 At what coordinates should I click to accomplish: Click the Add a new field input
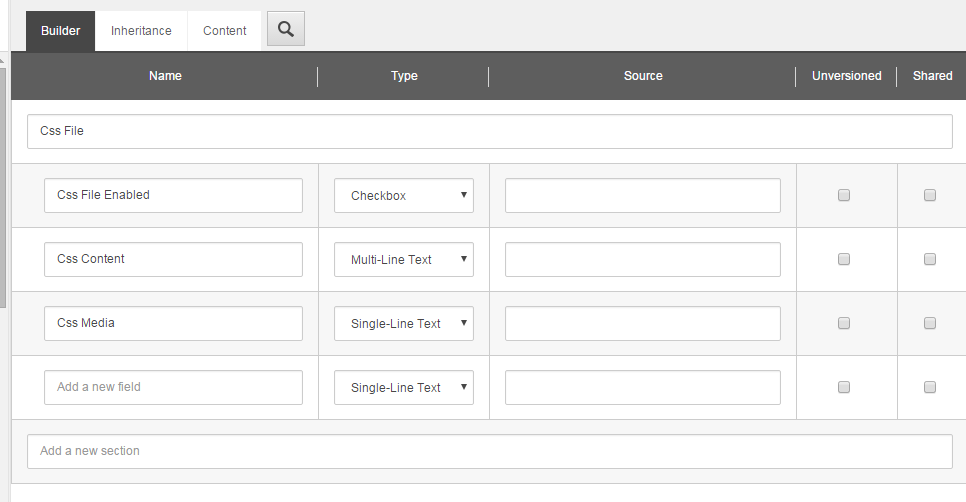pyautogui.click(x=173, y=388)
